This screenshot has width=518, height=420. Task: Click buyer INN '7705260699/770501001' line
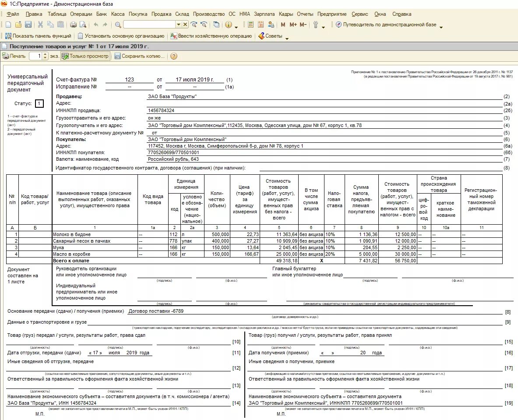point(173,153)
